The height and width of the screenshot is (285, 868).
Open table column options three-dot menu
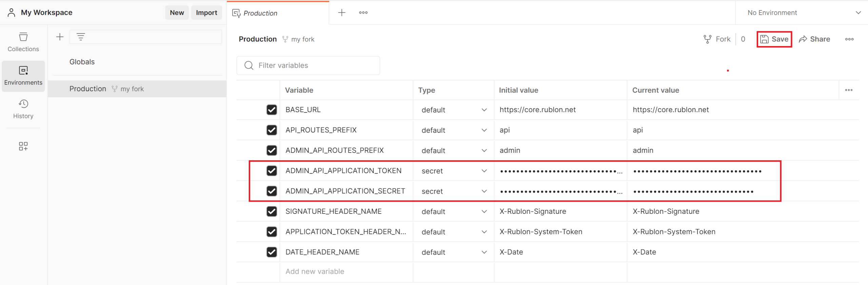848,90
